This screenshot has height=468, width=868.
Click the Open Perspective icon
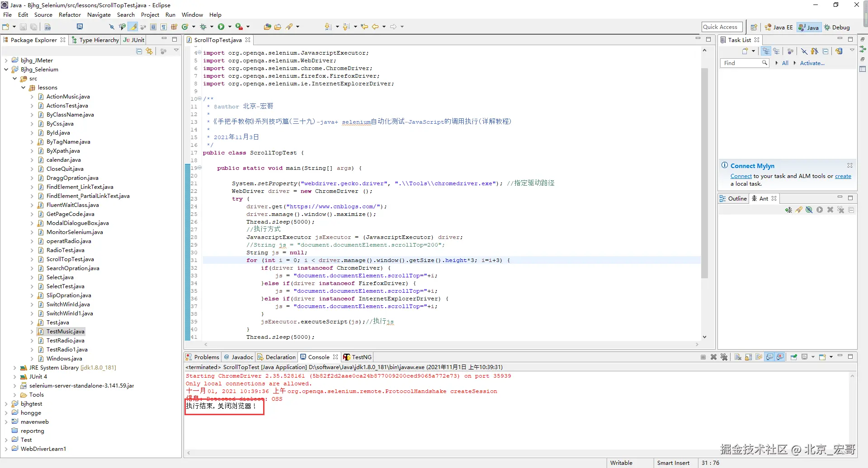(x=754, y=28)
